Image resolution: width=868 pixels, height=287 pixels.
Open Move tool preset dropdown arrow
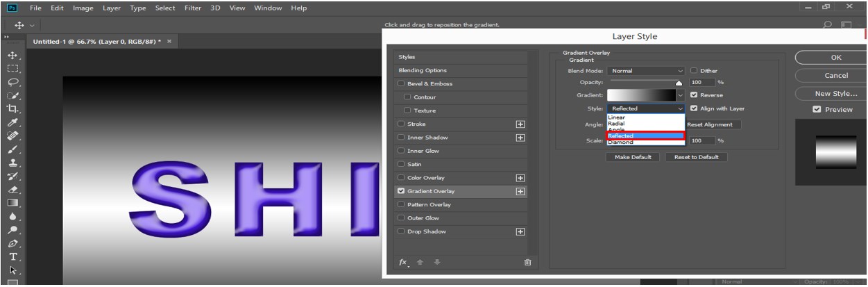[31, 25]
